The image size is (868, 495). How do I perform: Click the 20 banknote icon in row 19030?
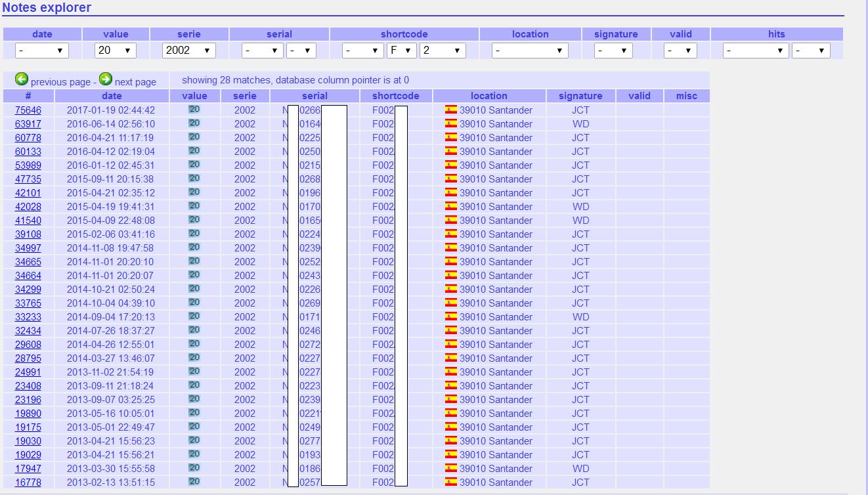(194, 441)
